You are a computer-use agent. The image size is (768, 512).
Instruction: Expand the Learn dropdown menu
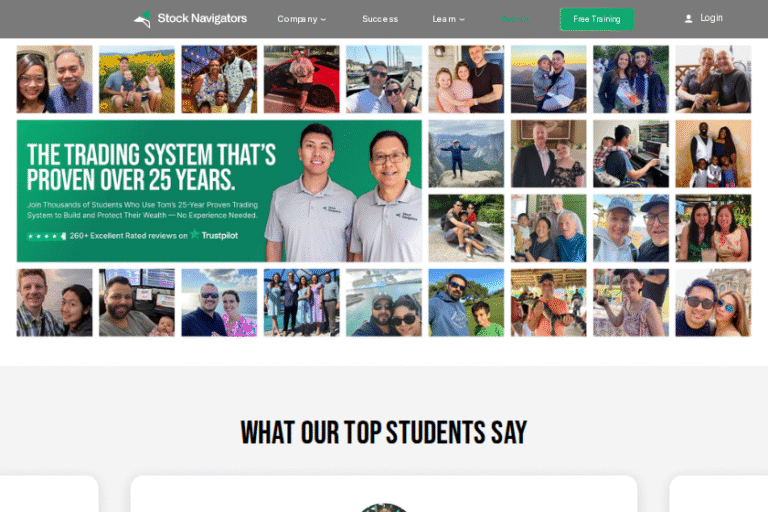pyautogui.click(x=448, y=19)
